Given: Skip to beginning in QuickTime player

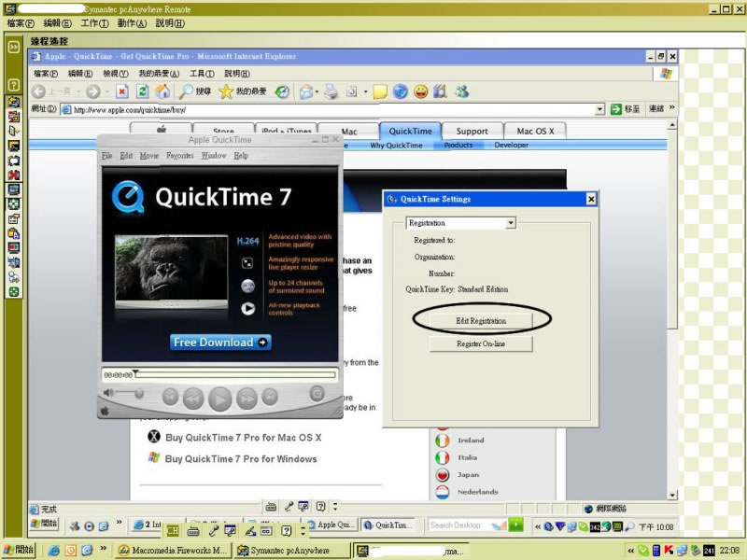Looking at the screenshot, I should (x=170, y=397).
